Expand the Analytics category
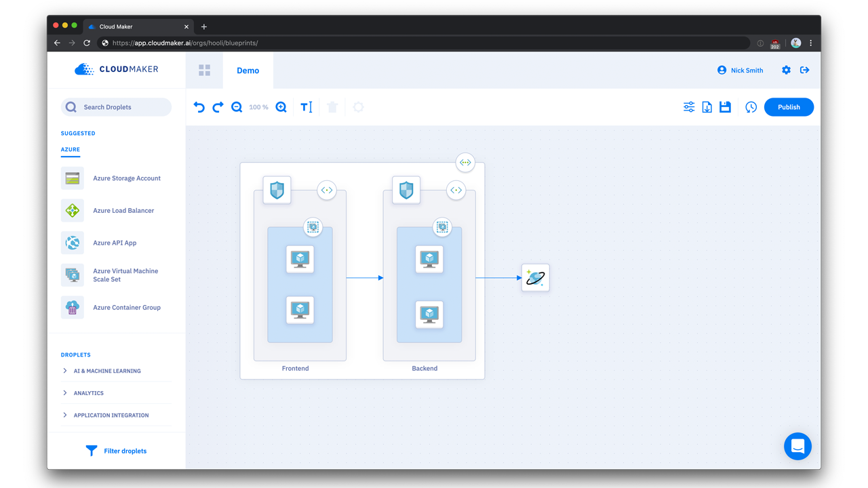 [116, 393]
